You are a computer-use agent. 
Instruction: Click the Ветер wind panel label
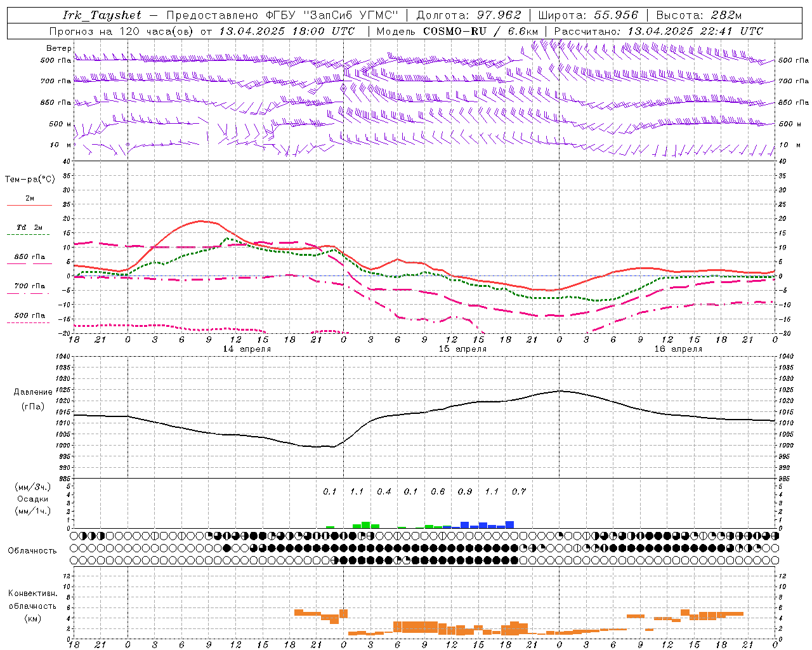tap(59, 48)
